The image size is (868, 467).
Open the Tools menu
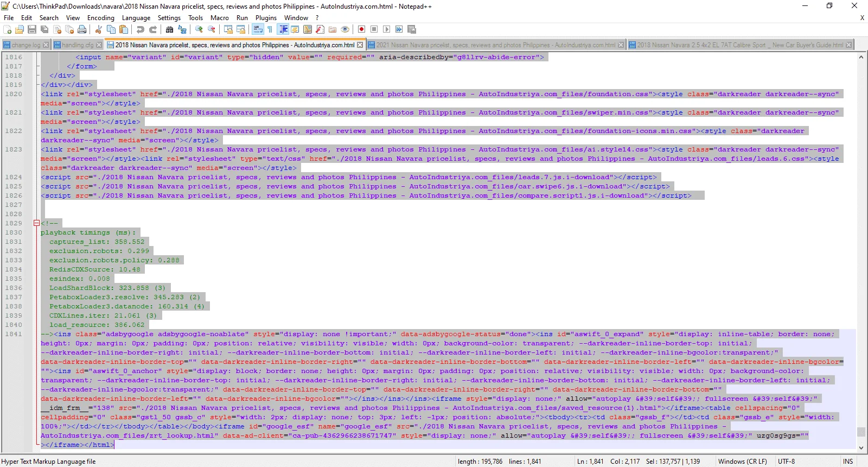tap(196, 18)
